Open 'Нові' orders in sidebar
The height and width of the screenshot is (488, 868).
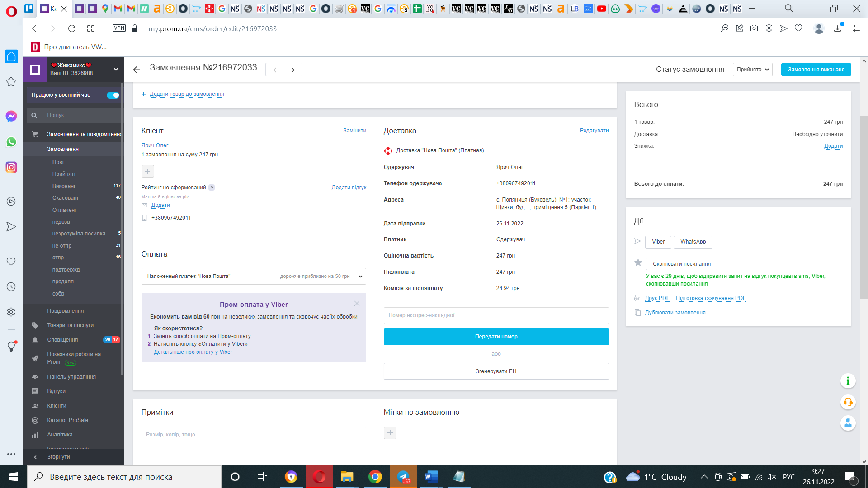[x=58, y=162]
